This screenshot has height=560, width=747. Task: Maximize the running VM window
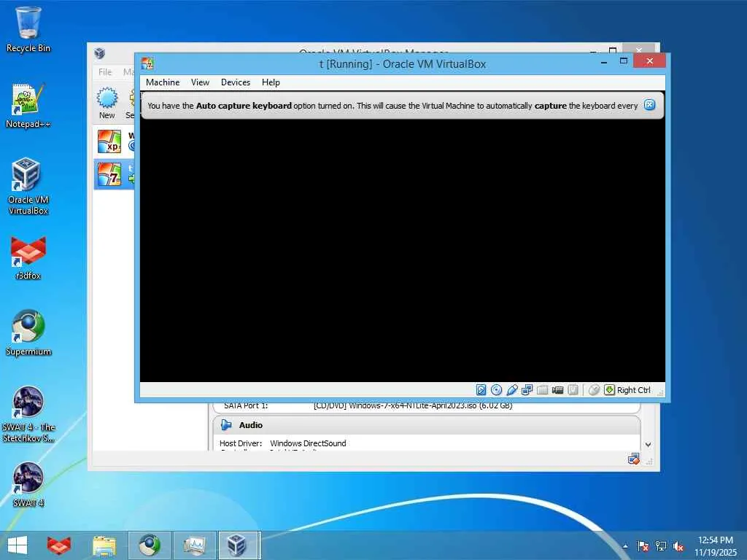coord(623,61)
